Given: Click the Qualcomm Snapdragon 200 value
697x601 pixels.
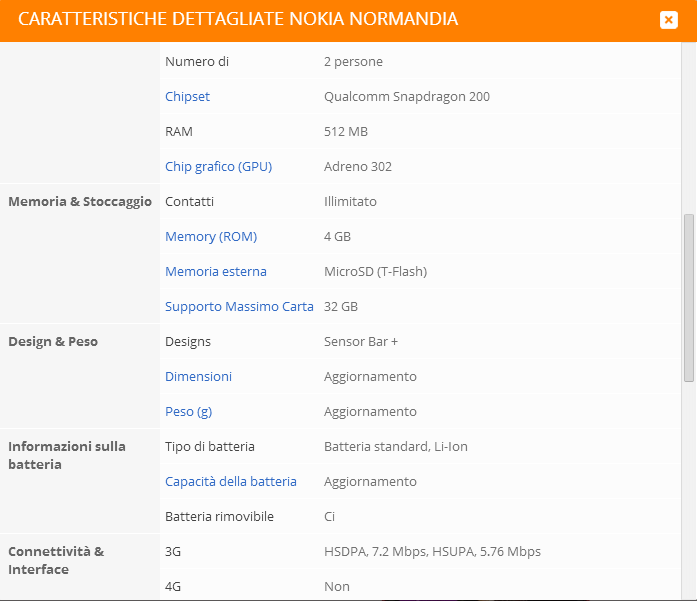Looking at the screenshot, I should tap(407, 96).
